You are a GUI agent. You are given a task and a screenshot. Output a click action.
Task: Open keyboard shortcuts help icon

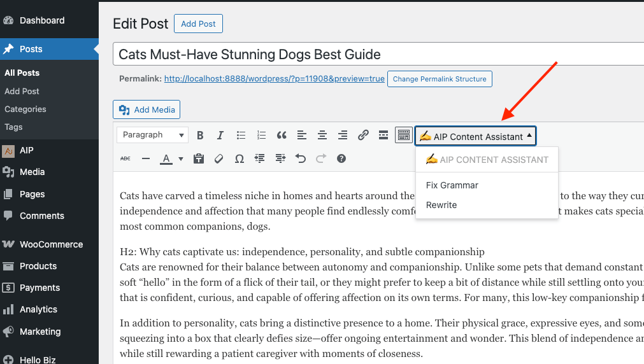point(341,158)
